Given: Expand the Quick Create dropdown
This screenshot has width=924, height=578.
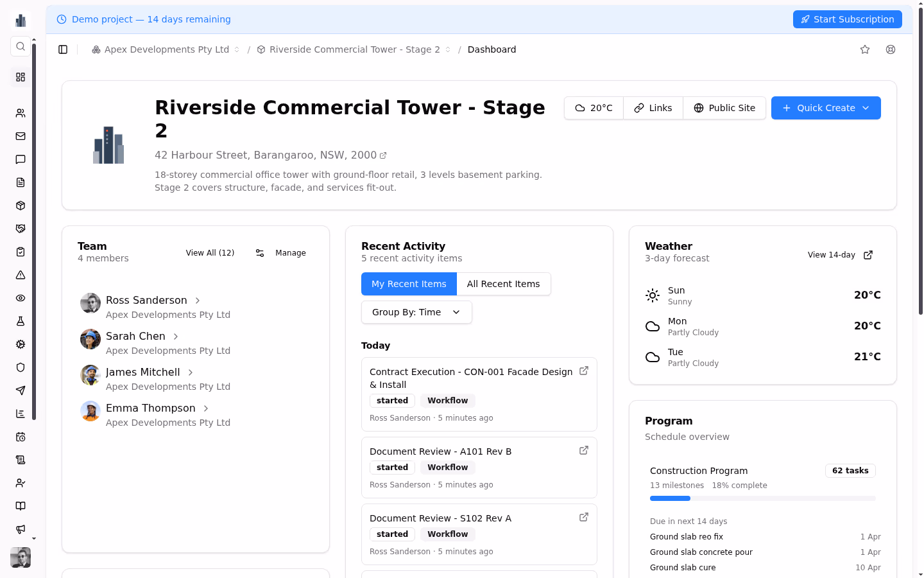Looking at the screenshot, I should pos(825,108).
